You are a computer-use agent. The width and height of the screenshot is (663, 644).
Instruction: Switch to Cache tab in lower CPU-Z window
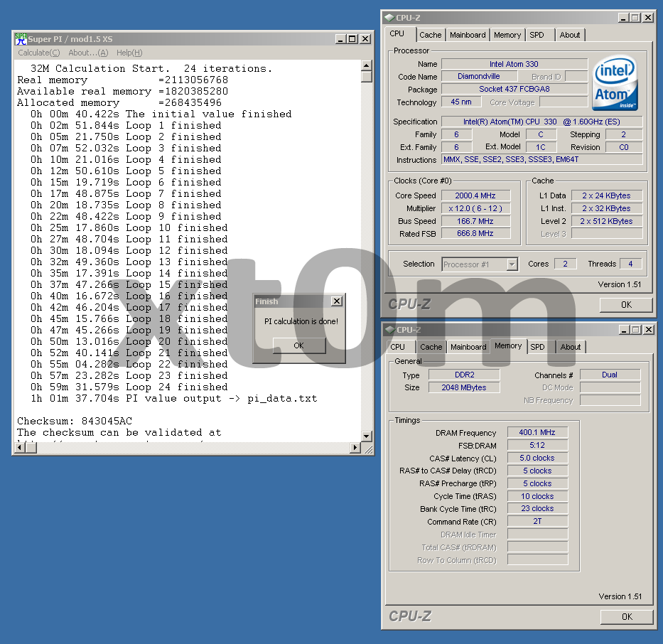[x=431, y=347]
